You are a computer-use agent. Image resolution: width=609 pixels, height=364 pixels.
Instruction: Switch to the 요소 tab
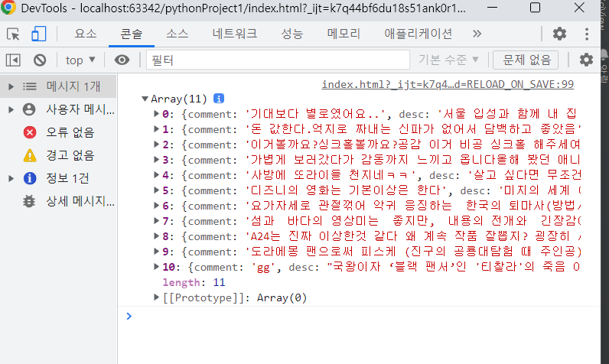coord(86,34)
